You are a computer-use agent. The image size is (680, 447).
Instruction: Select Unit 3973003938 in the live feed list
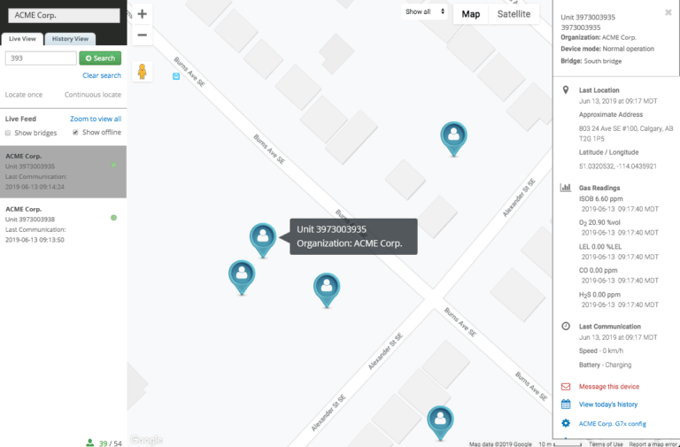63,224
